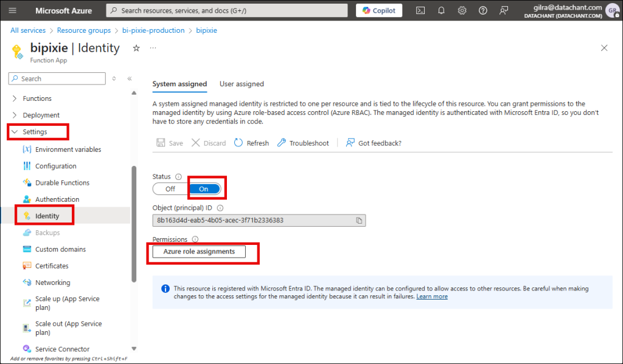
Task: Open the notifications bell
Action: point(441,10)
